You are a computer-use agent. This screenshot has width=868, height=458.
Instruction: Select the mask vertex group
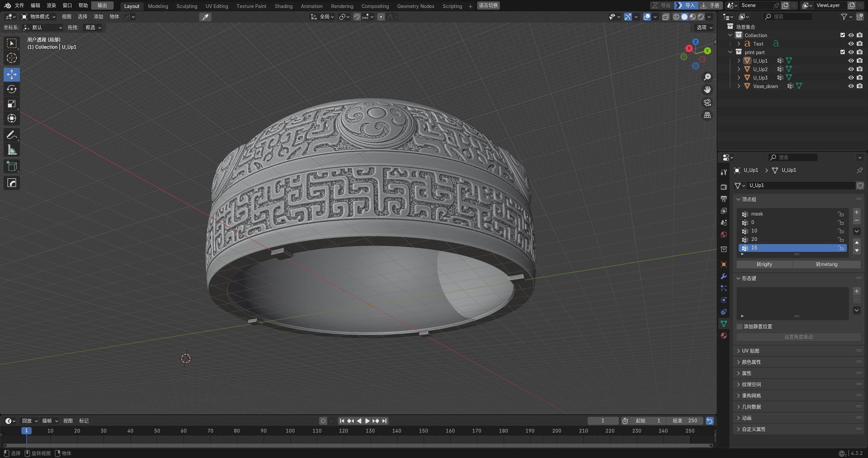pyautogui.click(x=793, y=214)
